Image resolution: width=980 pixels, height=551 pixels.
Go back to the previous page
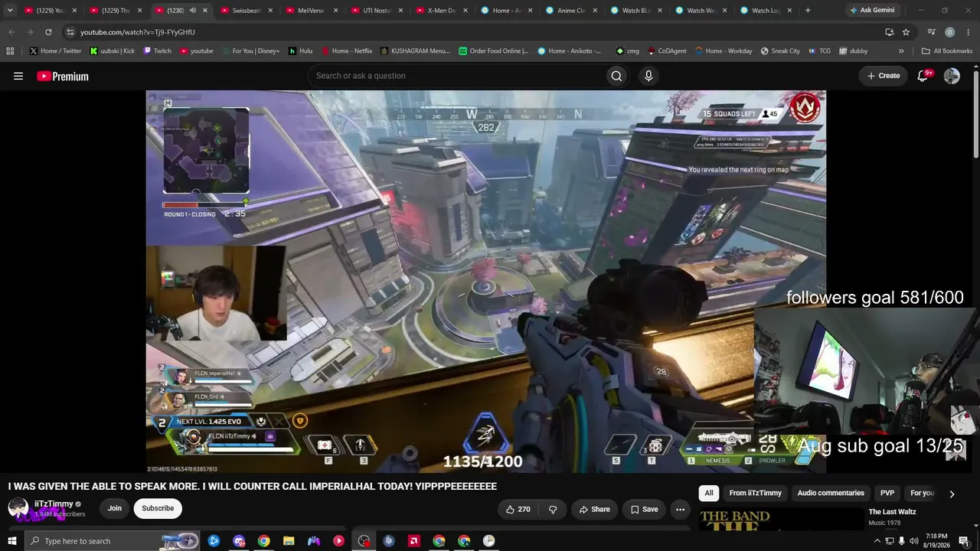tap(11, 32)
